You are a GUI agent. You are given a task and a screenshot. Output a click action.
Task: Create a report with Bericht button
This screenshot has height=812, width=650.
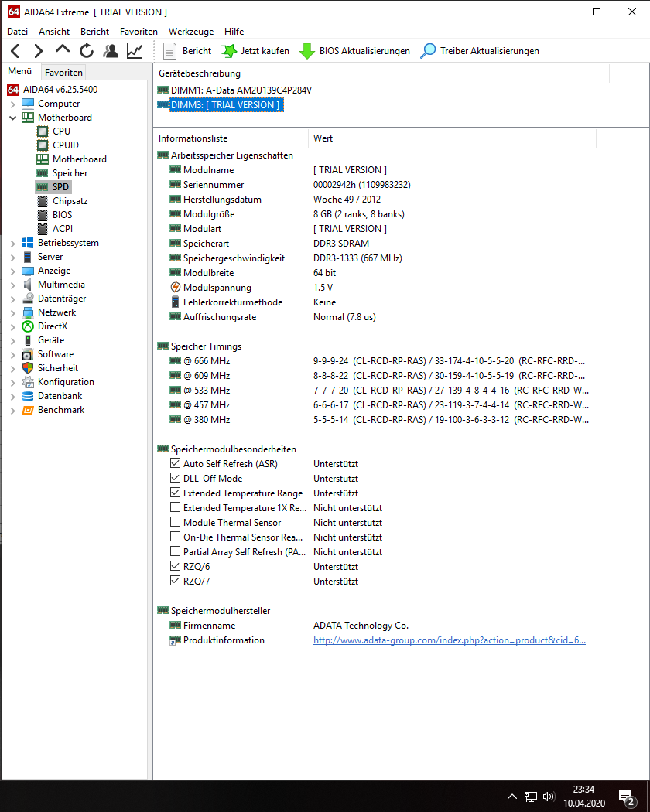click(x=186, y=51)
